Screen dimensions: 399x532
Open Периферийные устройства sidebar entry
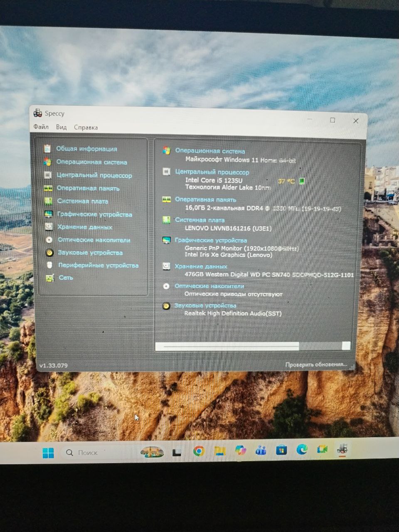pos(98,265)
